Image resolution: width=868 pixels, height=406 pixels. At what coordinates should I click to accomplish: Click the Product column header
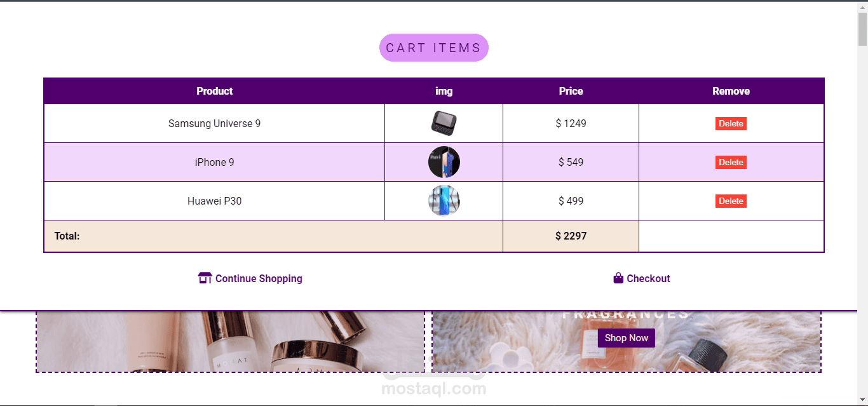214,91
